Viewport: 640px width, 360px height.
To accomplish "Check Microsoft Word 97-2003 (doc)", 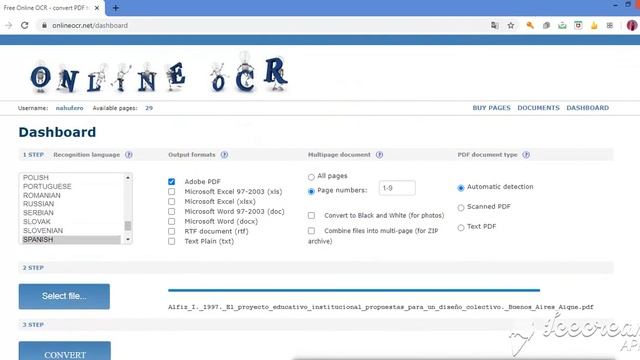I will click(171, 211).
